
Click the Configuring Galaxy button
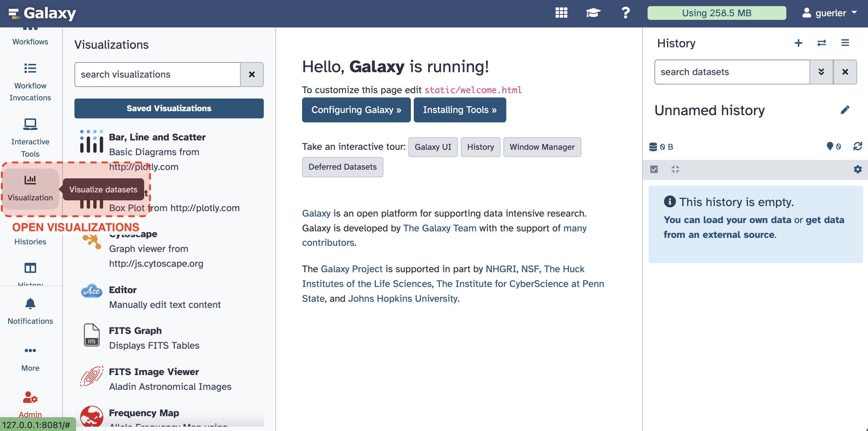356,110
